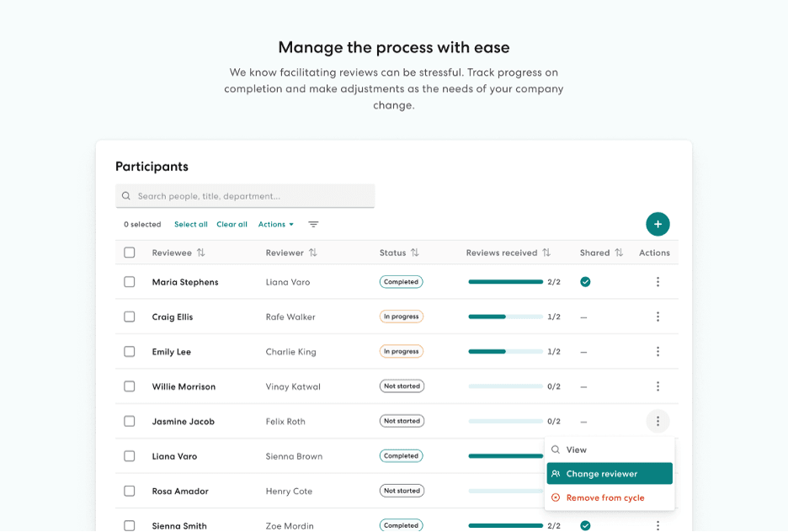Sort the Reviews received column

546,253
